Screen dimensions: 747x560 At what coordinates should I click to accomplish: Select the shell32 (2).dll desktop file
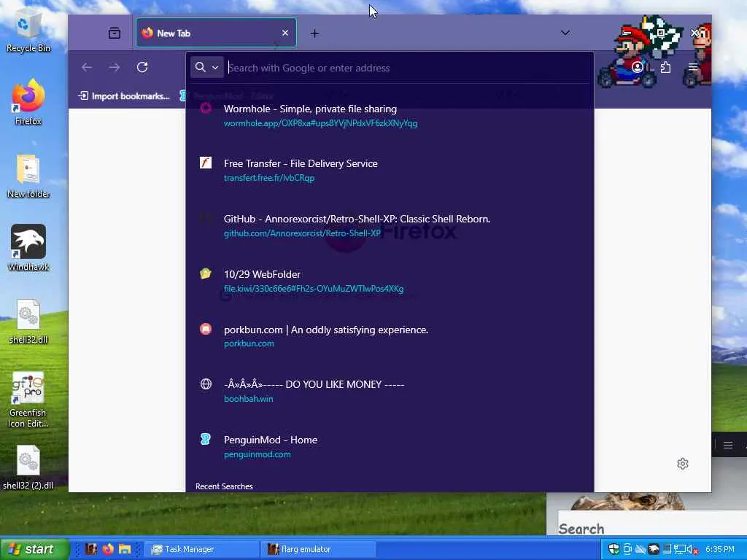tap(28, 467)
